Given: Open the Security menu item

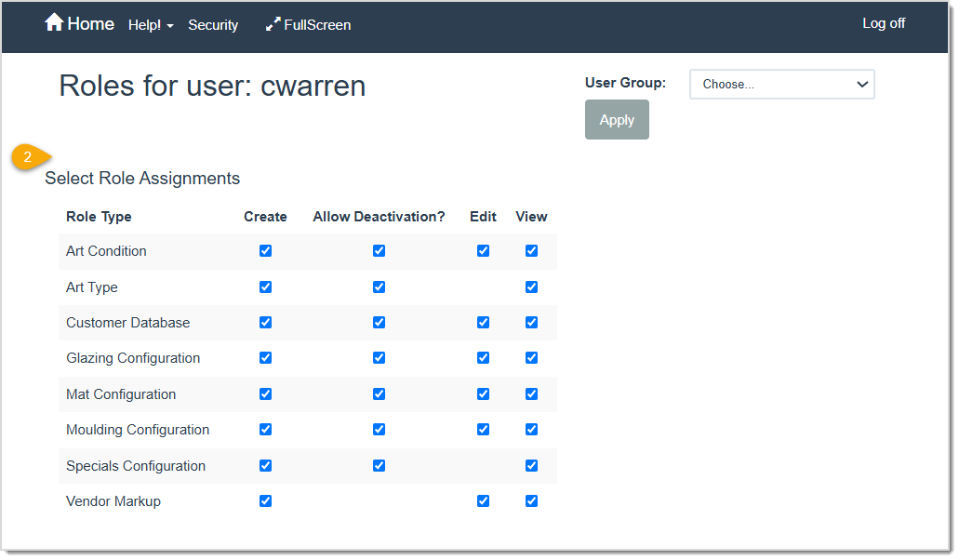Looking at the screenshot, I should (213, 25).
